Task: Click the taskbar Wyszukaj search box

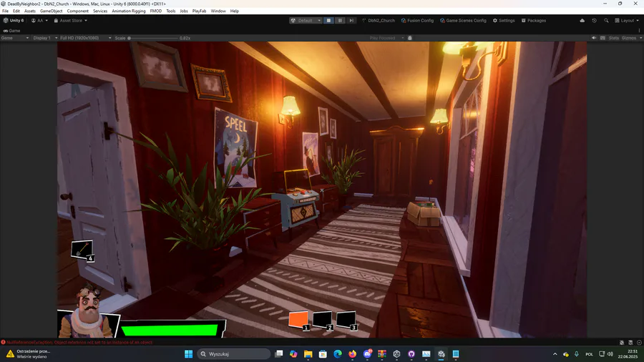Action: pos(233,354)
